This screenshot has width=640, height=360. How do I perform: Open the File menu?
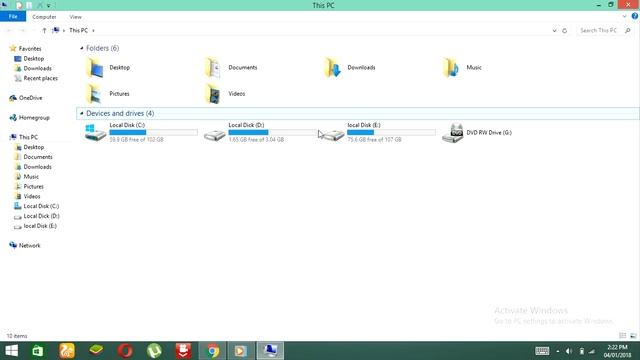[x=13, y=17]
